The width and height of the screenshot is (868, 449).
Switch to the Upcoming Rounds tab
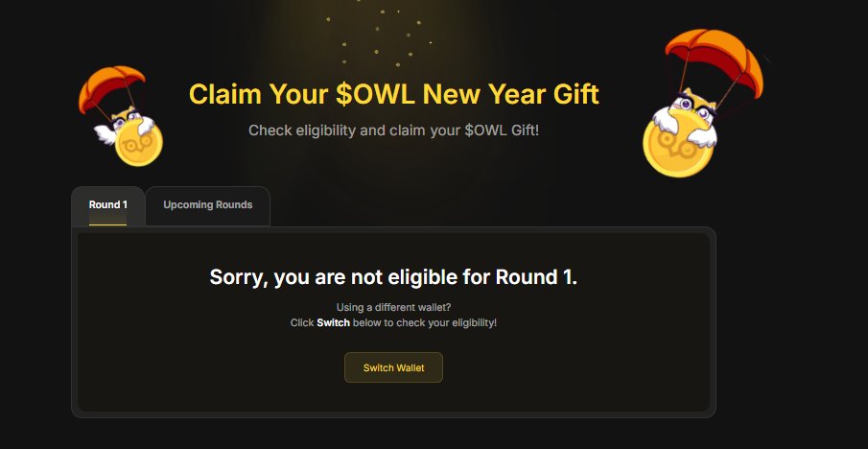point(207,205)
